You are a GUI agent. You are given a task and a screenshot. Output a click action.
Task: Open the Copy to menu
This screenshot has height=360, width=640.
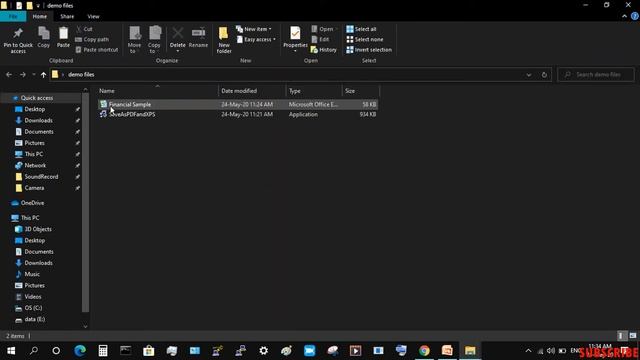[154, 40]
